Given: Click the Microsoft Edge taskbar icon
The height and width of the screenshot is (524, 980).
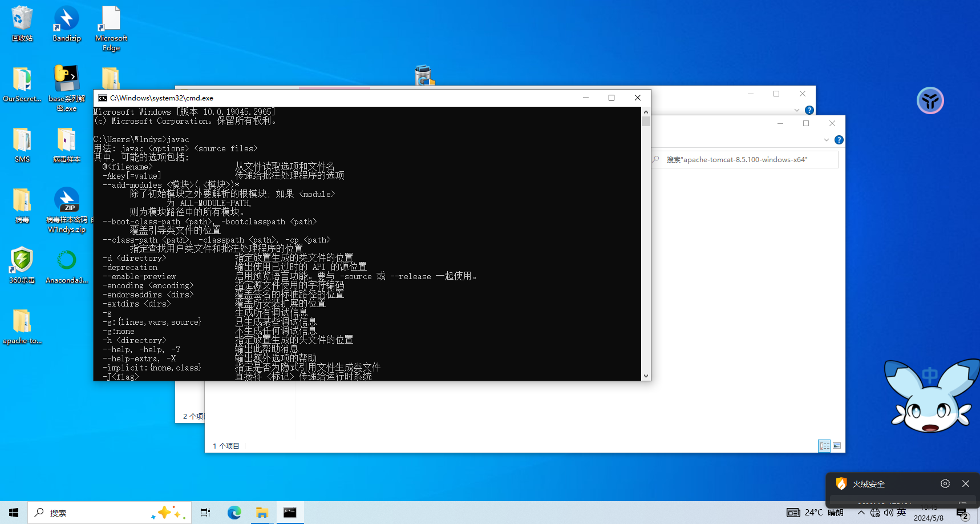Looking at the screenshot, I should (234, 513).
